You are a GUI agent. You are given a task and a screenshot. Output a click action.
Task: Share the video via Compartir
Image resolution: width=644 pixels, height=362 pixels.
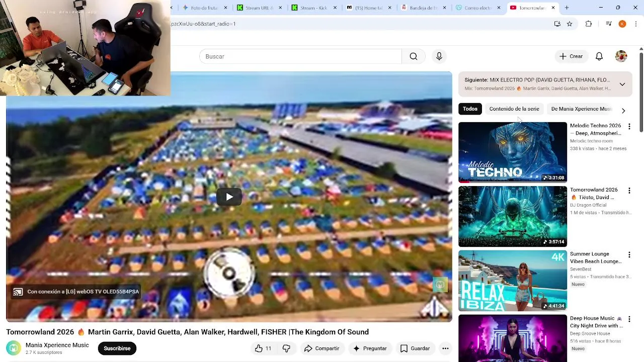click(x=321, y=348)
